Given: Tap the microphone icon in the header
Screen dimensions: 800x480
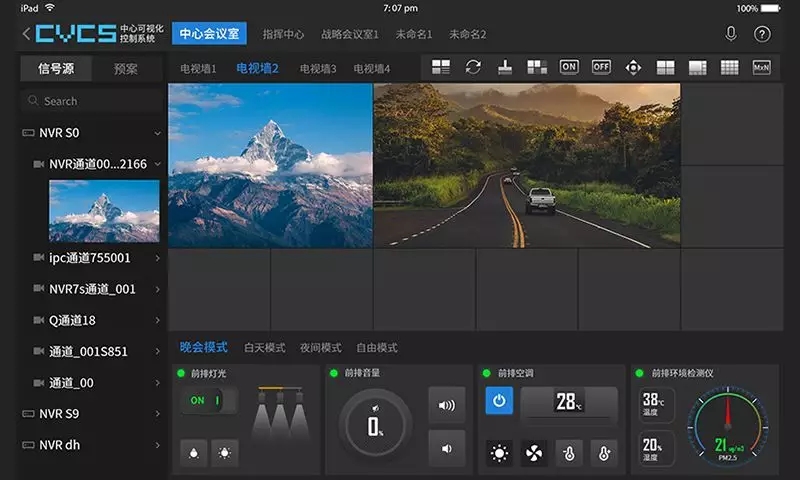Looking at the screenshot, I should pos(731,34).
